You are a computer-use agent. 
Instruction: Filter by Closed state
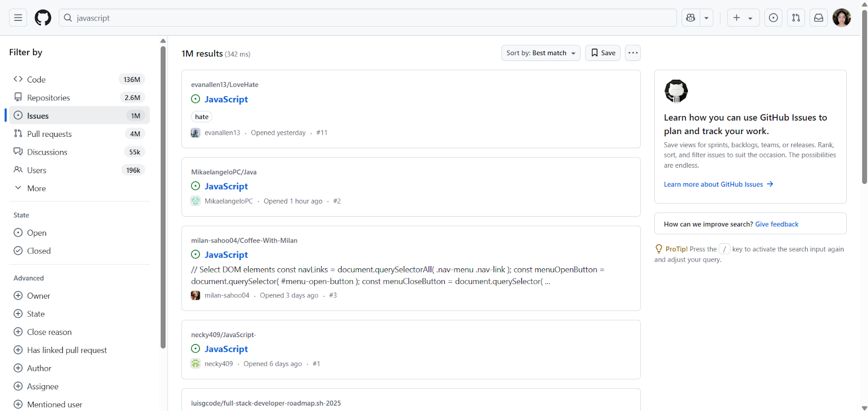[x=79, y=251]
